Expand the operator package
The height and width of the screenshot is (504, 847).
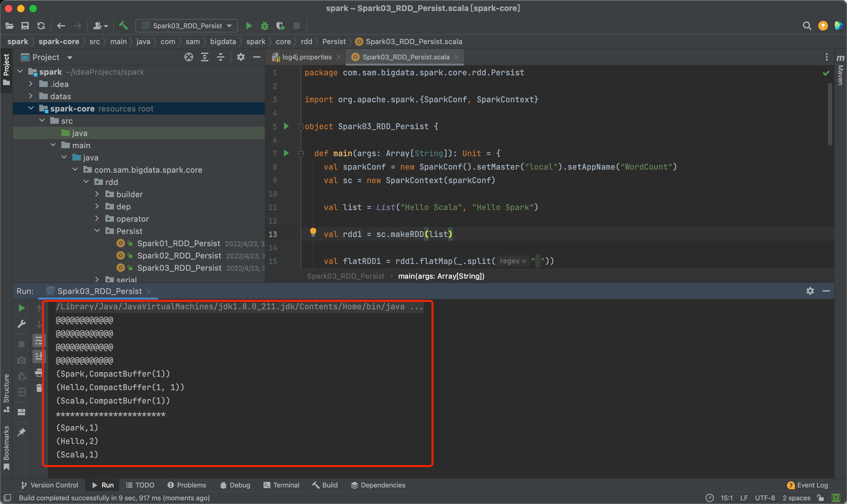(x=97, y=218)
